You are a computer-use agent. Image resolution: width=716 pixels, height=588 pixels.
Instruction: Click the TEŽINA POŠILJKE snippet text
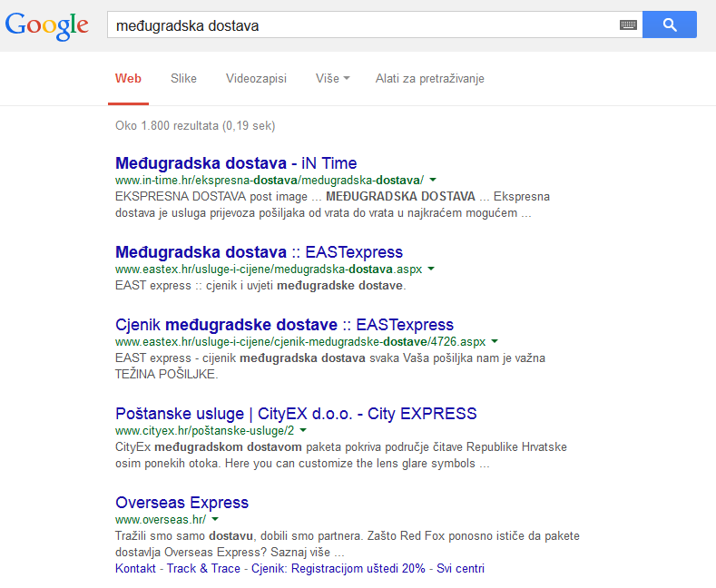[x=166, y=375]
